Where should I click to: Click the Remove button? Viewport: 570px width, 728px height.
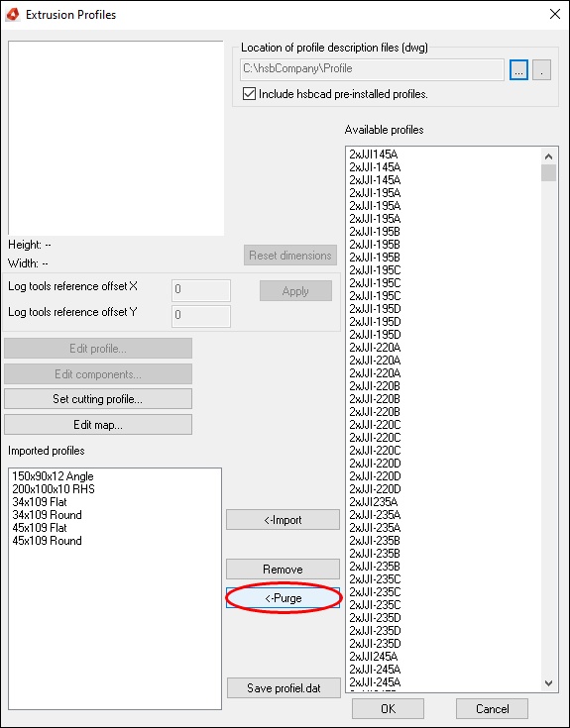tap(283, 569)
